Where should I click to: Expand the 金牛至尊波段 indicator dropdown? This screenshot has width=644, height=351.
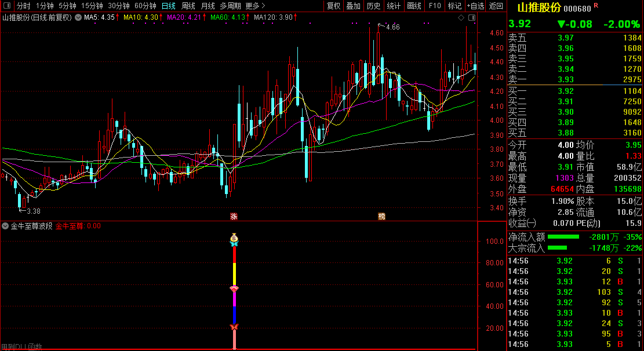pos(5,226)
